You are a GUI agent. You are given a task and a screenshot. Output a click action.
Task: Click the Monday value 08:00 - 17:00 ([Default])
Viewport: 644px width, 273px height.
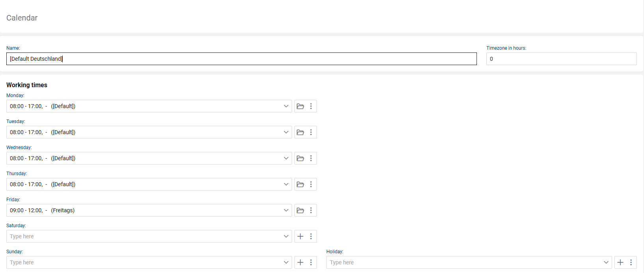[43, 106]
